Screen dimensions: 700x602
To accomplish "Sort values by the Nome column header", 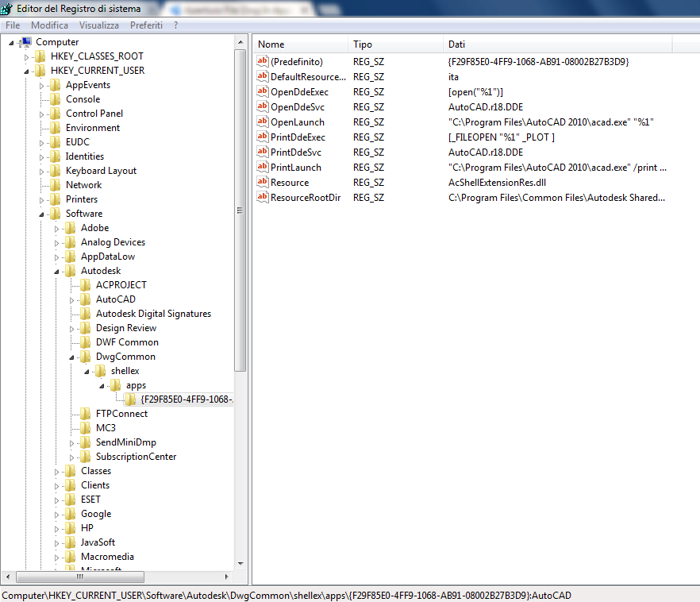I will (300, 44).
